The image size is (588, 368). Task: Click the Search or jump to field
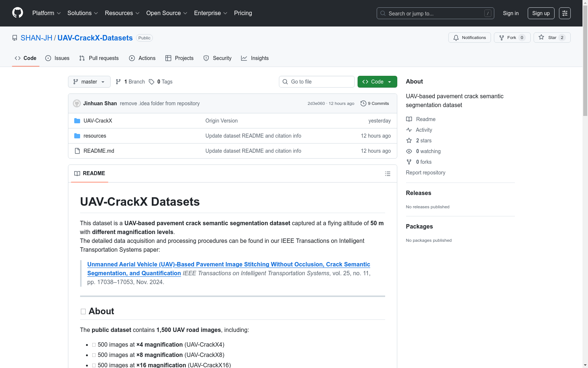435,13
